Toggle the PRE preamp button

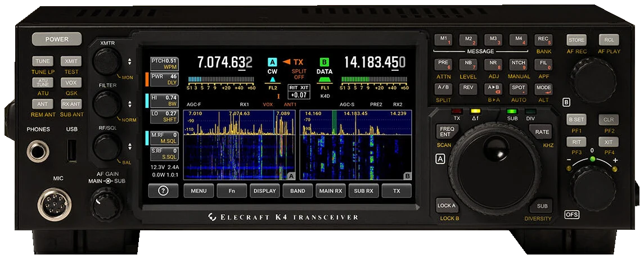tap(444, 64)
